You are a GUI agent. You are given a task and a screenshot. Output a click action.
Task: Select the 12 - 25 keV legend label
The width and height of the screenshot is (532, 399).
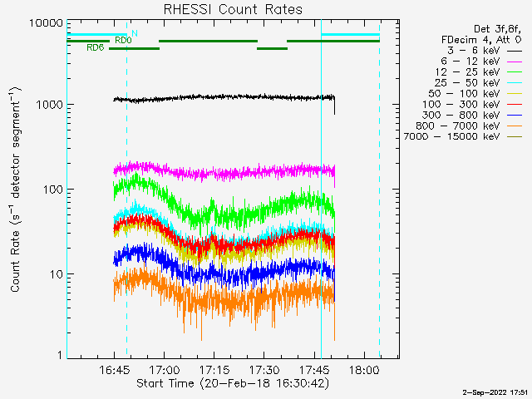coord(467,72)
